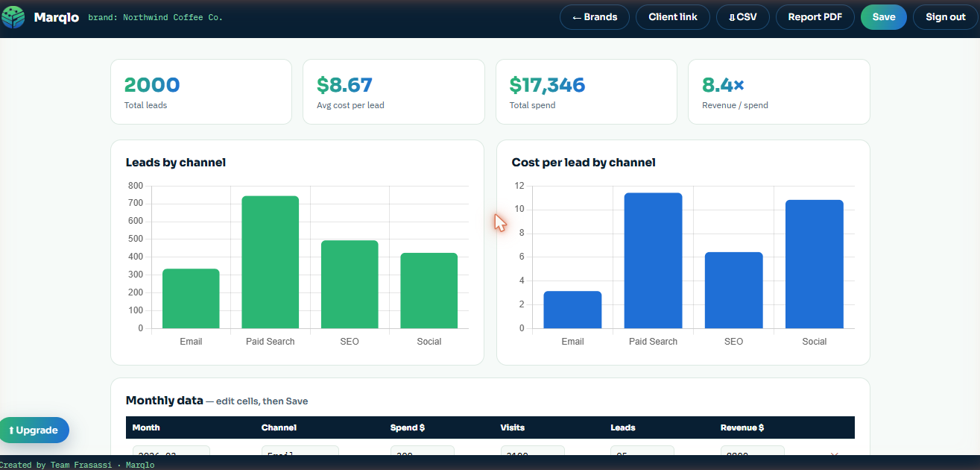Click the 'brand: Northwind Coffee Co.' label
The width and height of the screenshot is (980, 470).
[155, 17]
